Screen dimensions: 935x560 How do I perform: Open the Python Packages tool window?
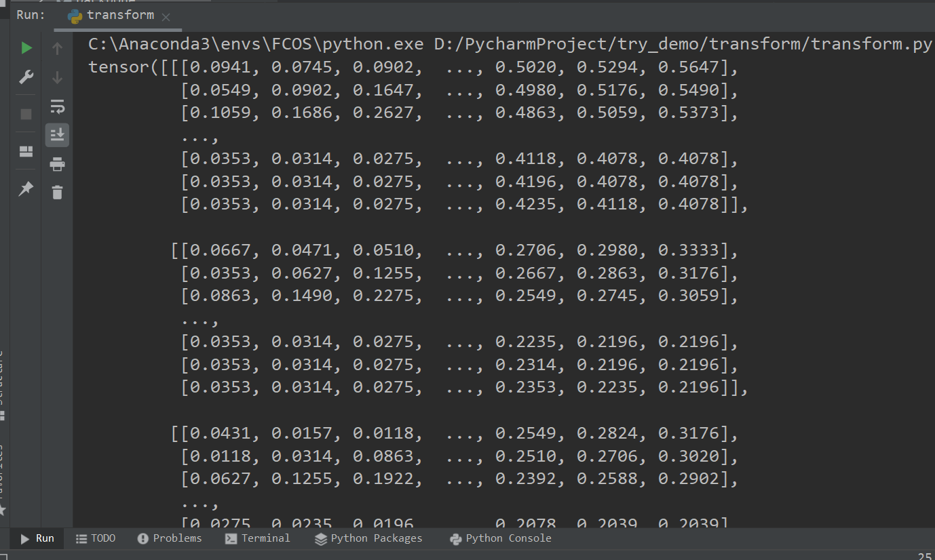(368, 538)
